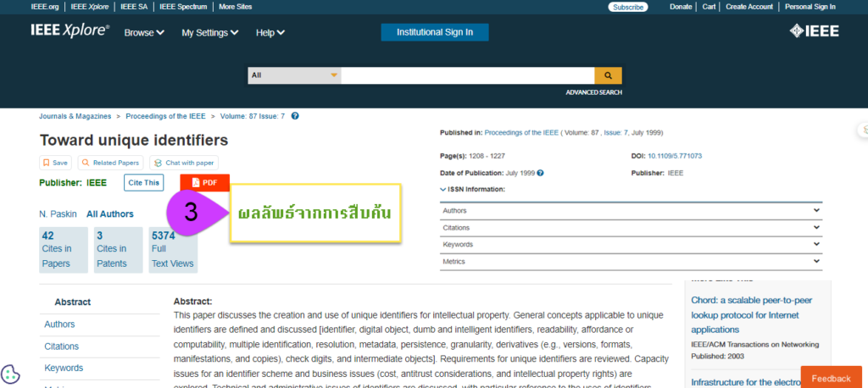
Task: Download the paper via red PDF button
Action: click(205, 183)
